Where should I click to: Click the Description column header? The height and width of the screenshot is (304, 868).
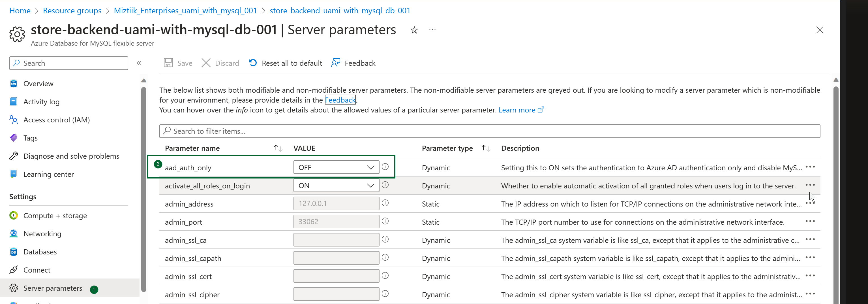coord(520,148)
